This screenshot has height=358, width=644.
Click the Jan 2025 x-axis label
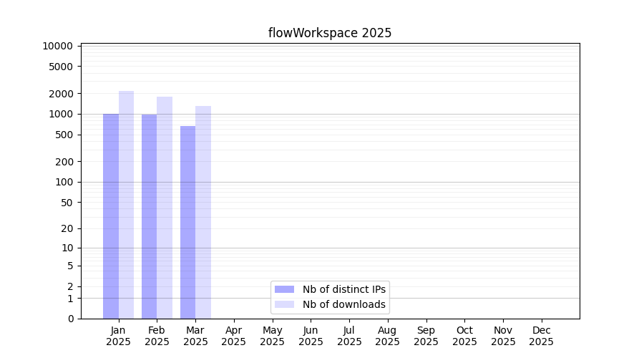click(118, 336)
